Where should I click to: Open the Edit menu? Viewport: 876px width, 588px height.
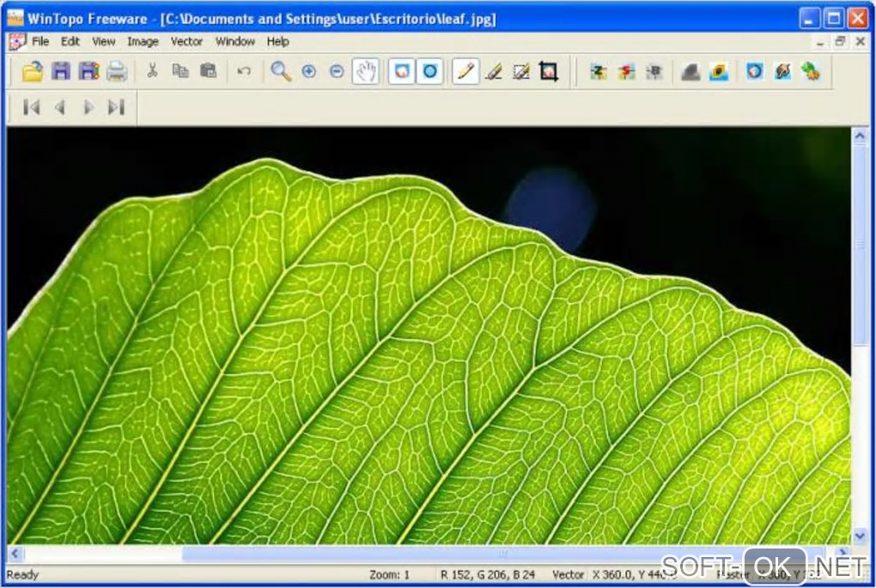tap(70, 41)
